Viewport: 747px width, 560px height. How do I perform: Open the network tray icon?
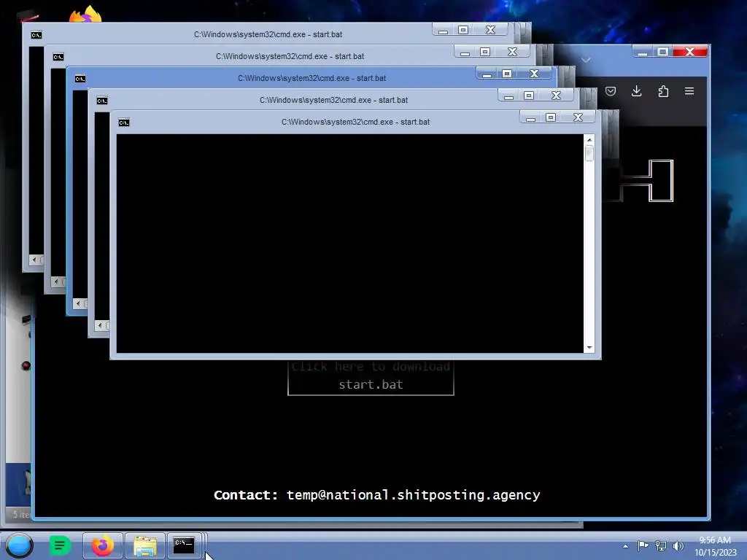661,545
